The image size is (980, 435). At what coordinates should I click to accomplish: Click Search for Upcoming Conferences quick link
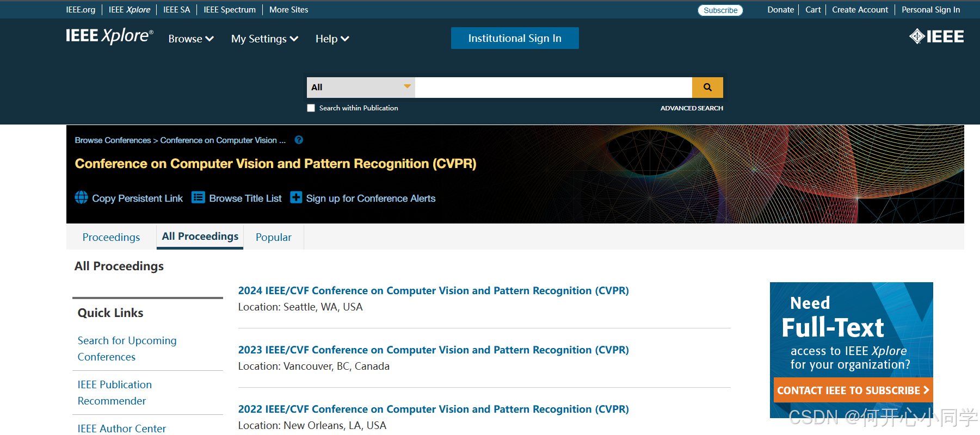[x=127, y=349]
